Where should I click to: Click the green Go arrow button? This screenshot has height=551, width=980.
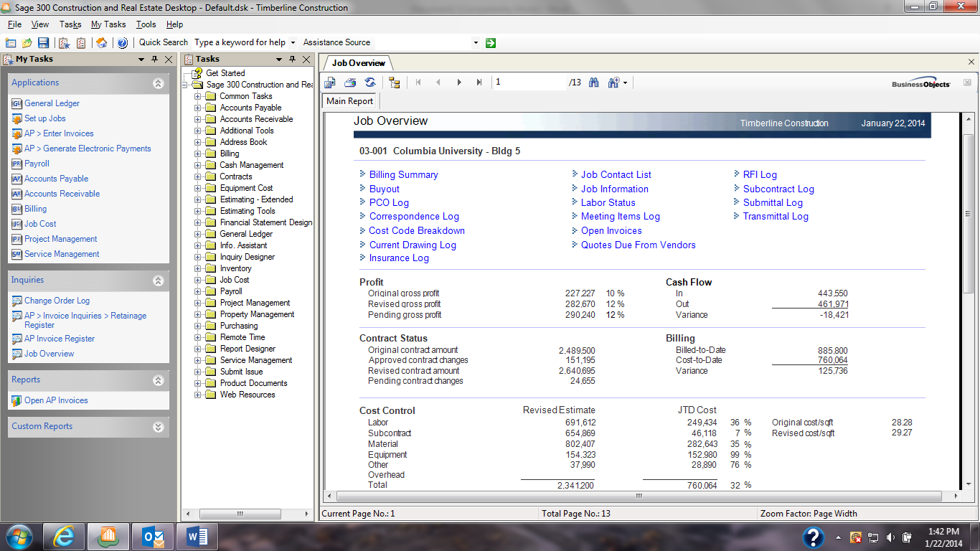491,43
